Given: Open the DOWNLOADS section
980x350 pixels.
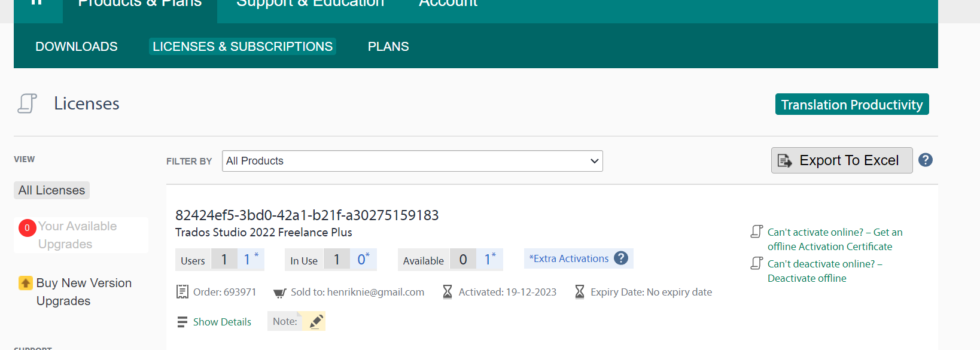Looking at the screenshot, I should (77, 47).
